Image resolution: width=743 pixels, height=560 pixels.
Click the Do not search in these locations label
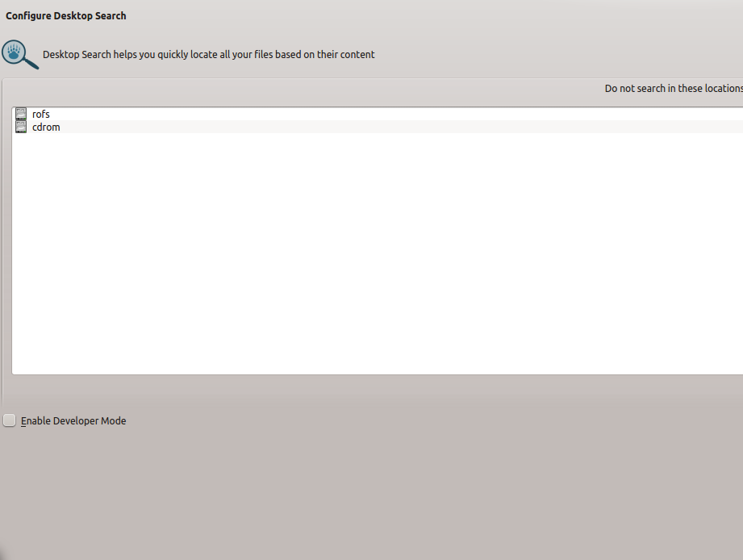[x=674, y=89]
